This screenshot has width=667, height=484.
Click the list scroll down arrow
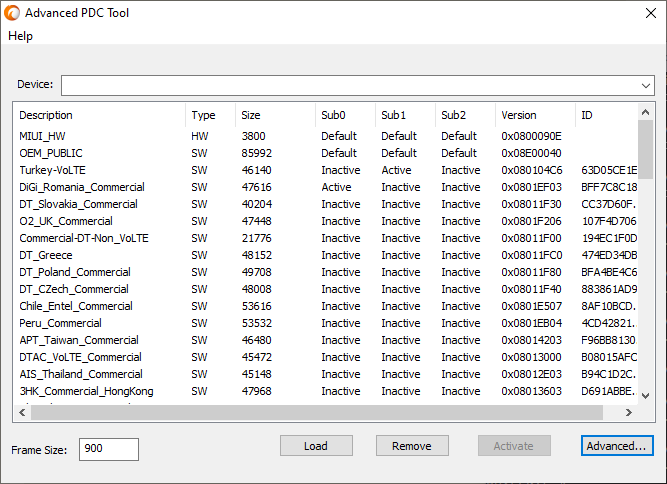(x=645, y=396)
